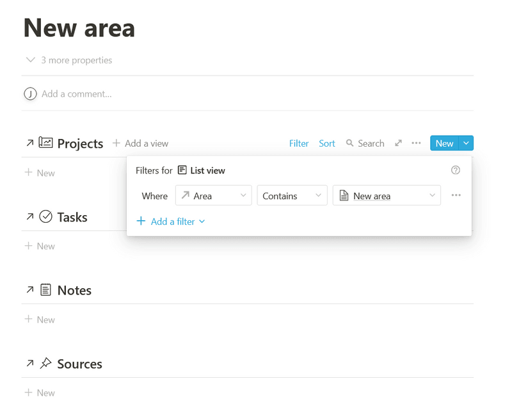Open the linked Tasks database arrow
This screenshot has height=420, width=512.
pos(29,217)
